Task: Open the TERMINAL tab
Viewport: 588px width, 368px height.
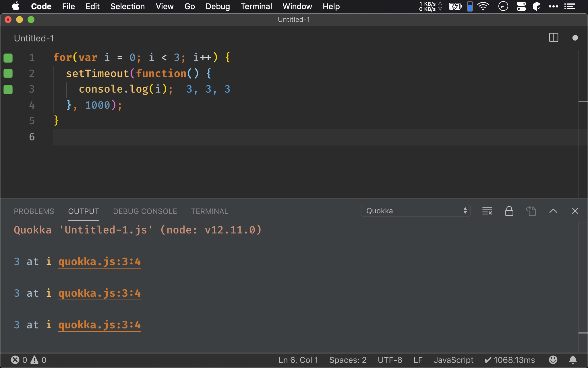Action: [210, 211]
